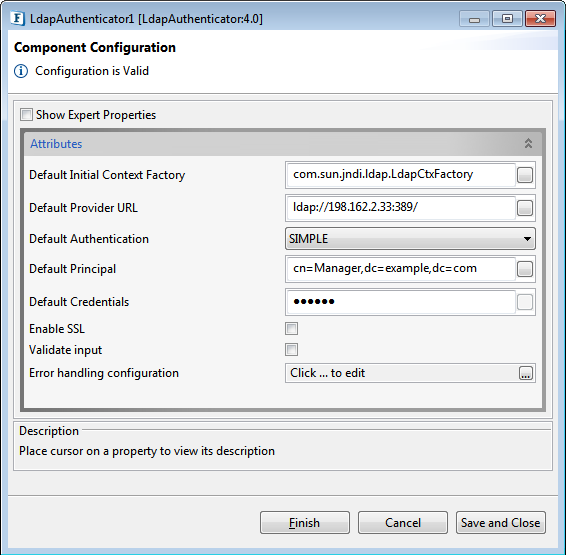Screen dimensions: 566x555
Task: Click the small button beside Default Principal field
Action: (x=524, y=269)
